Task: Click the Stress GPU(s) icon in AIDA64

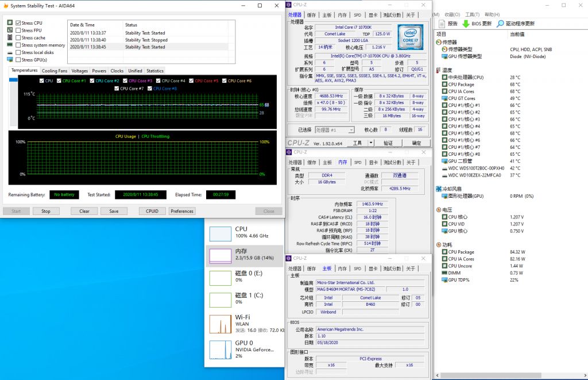Action: pos(10,60)
